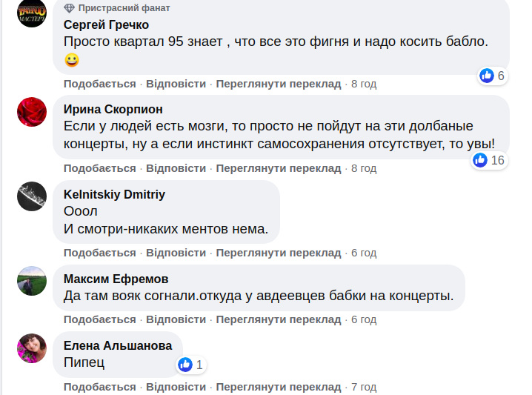Image resolution: width=532 pixels, height=395 pixels.
Task: Open Ирина Скорпион's name link
Action: [x=113, y=110]
